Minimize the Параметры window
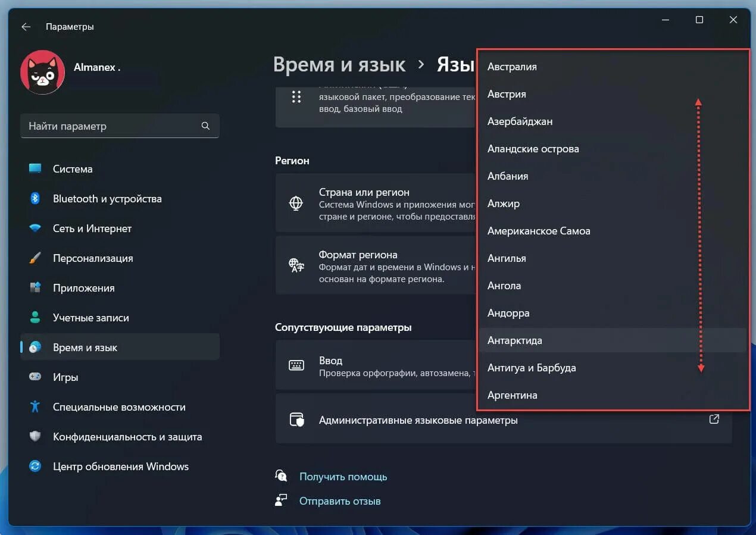 [x=665, y=20]
